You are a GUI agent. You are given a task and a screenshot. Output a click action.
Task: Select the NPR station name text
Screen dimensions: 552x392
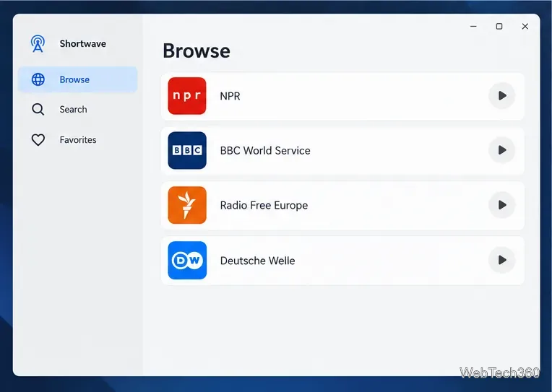(x=230, y=96)
